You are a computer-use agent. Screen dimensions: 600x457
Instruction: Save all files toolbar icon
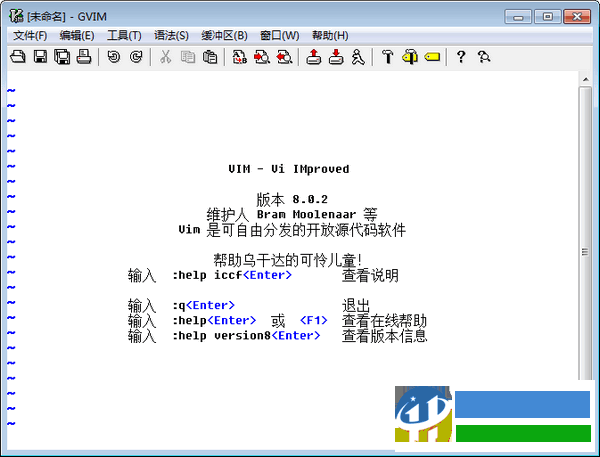62,57
